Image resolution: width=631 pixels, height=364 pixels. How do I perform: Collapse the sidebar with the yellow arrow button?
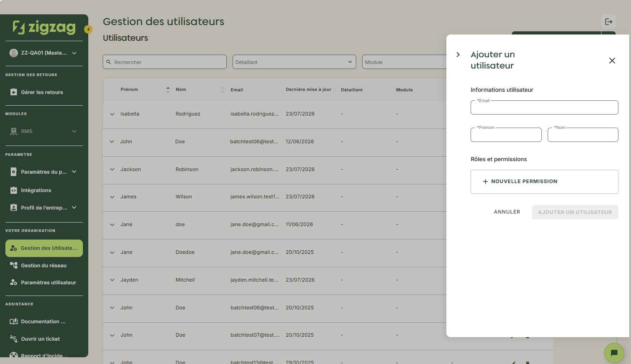(88, 30)
